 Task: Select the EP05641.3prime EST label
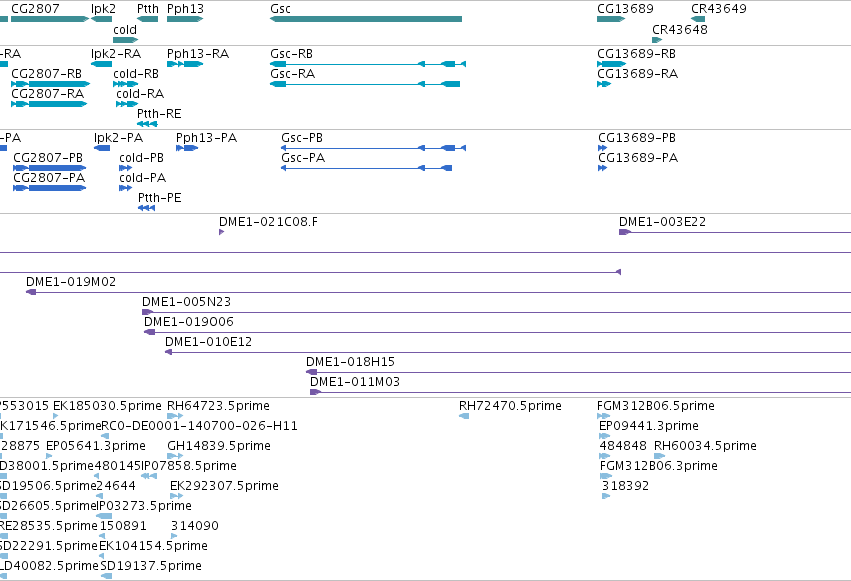pos(96,446)
